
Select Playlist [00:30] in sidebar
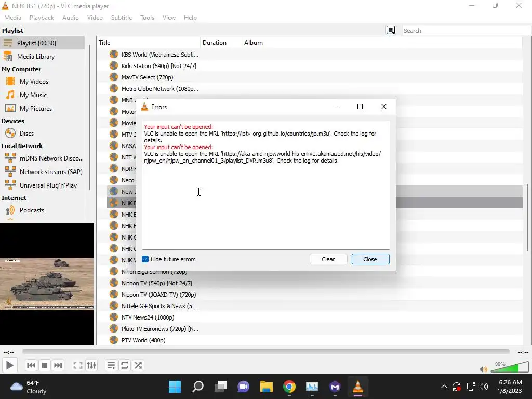[43, 43]
